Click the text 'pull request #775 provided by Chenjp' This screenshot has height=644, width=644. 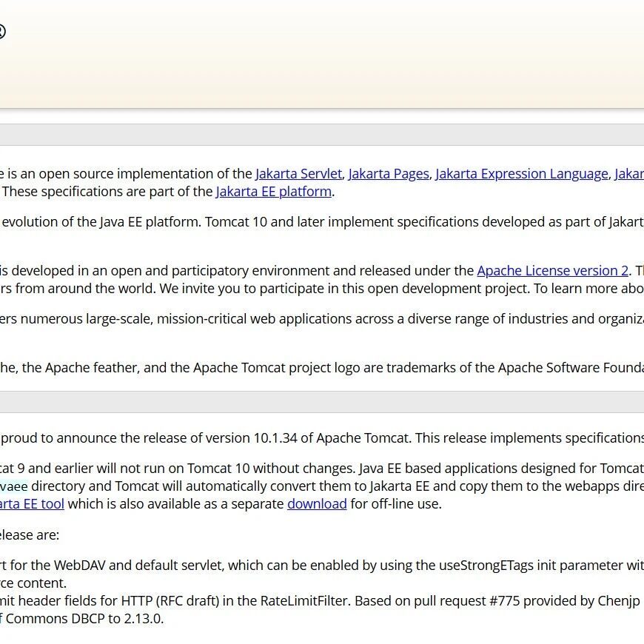[526, 601]
